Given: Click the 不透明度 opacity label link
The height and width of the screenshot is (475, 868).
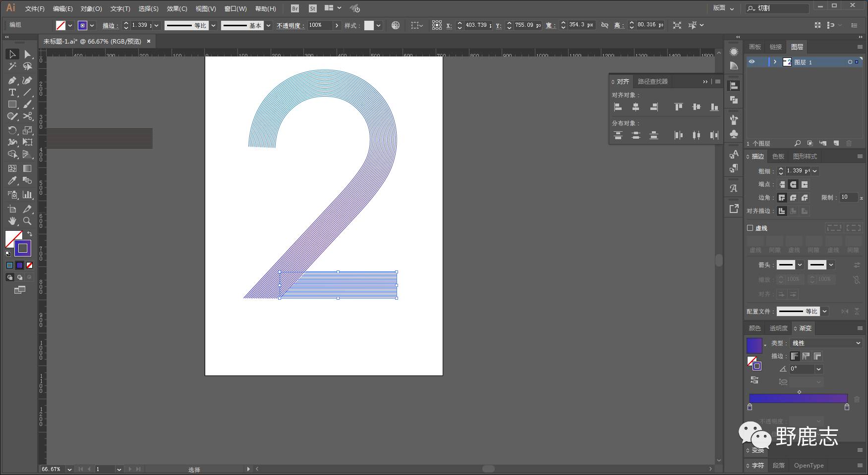Looking at the screenshot, I should 290,25.
